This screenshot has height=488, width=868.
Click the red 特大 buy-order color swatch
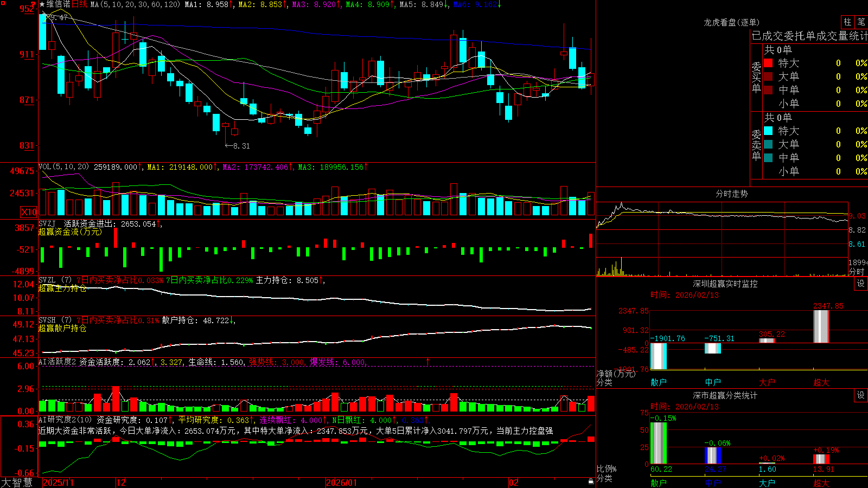click(x=768, y=63)
